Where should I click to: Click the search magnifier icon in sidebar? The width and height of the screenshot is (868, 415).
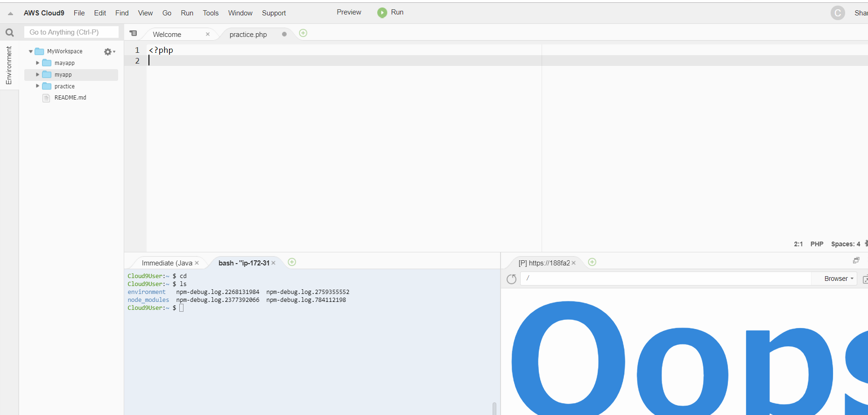coord(9,33)
